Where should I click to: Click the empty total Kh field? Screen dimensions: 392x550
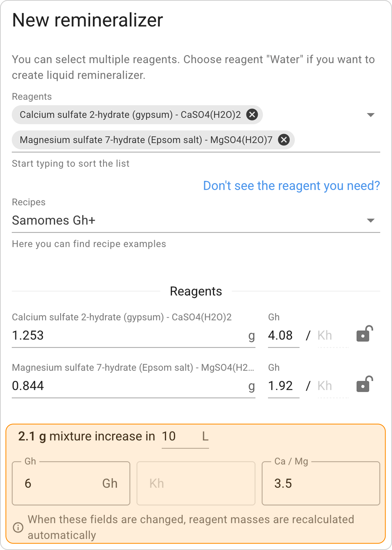pos(196,484)
